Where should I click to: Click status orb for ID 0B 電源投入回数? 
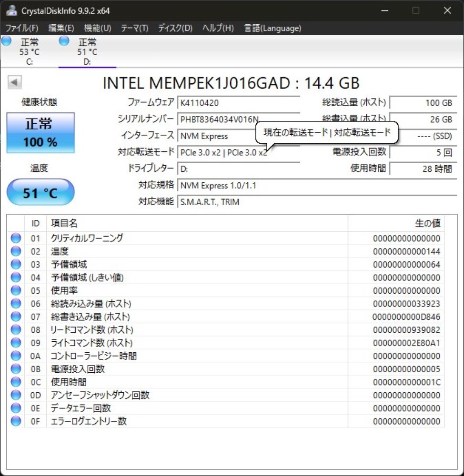pos(16,368)
